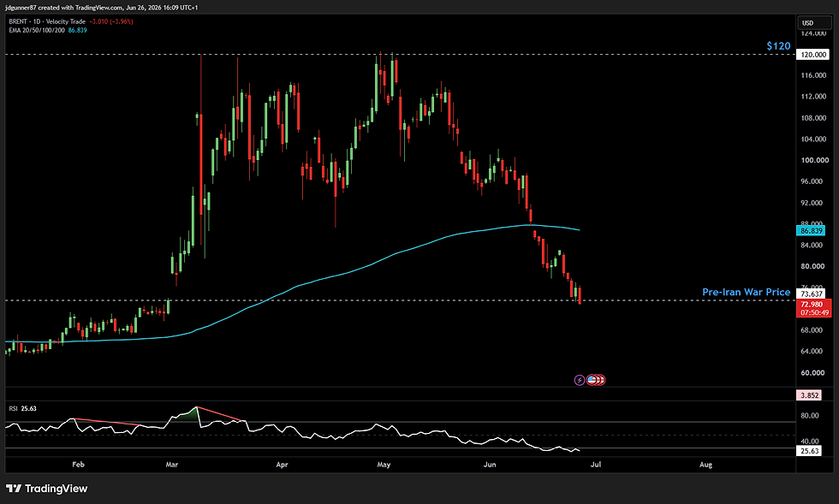
Task: Open the front US flag economic event icon
Action: [x=592, y=380]
